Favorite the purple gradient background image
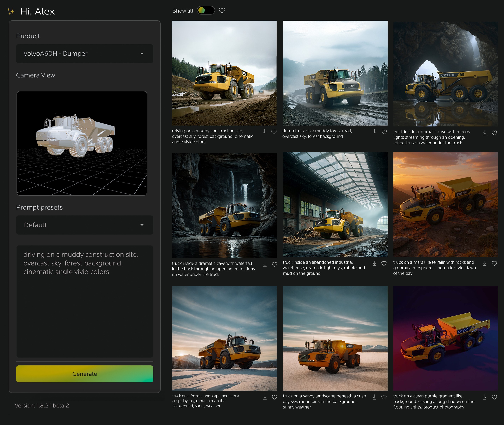Image resolution: width=504 pixels, height=425 pixels. [x=494, y=397]
